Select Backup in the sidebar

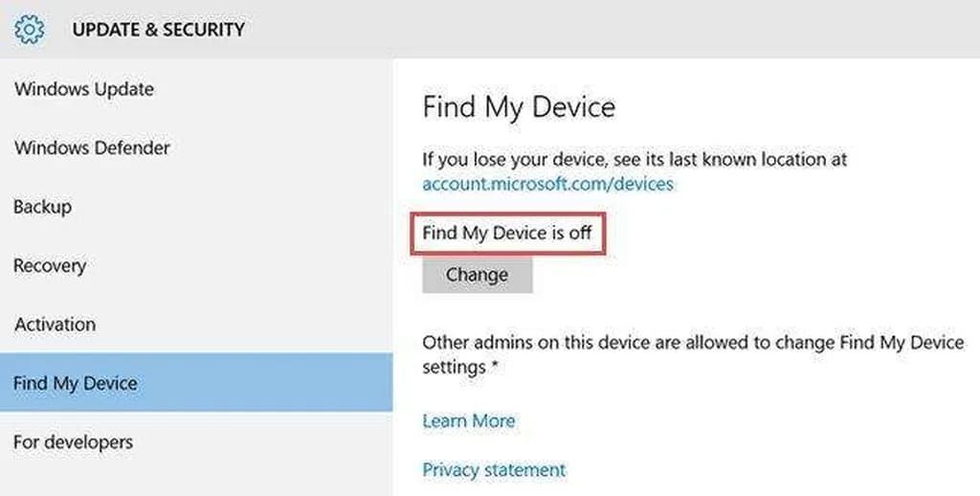(42, 207)
